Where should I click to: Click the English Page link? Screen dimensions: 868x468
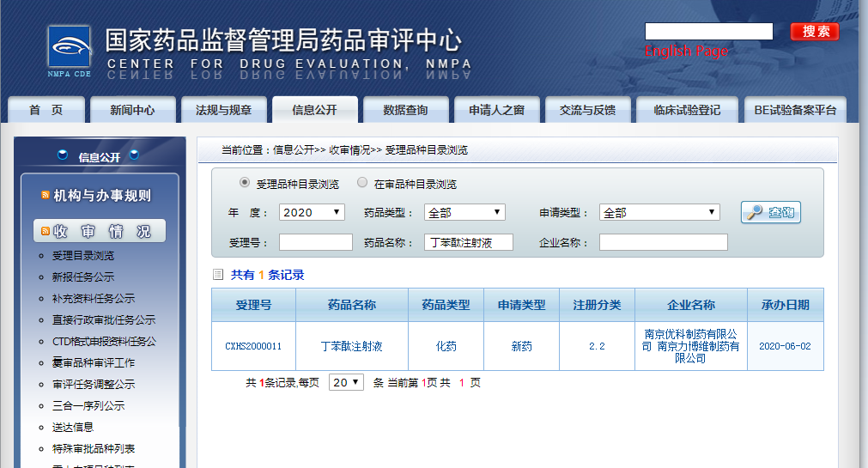coord(686,52)
